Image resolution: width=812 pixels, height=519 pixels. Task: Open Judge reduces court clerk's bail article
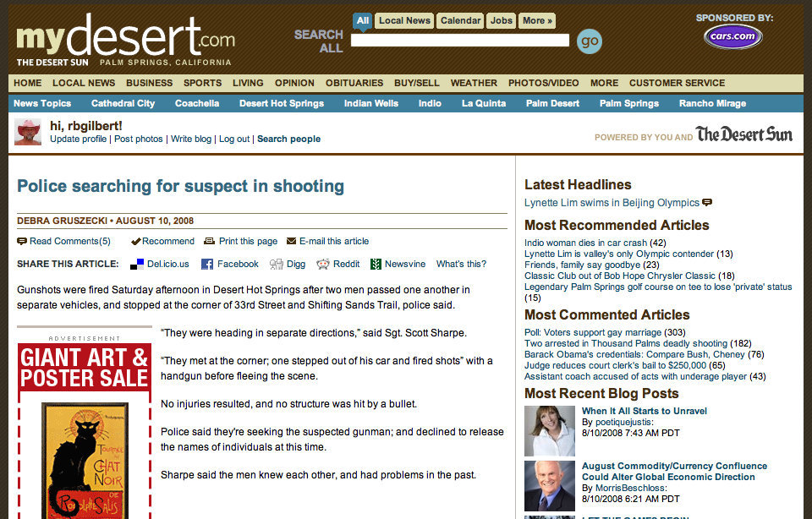pyautogui.click(x=615, y=365)
